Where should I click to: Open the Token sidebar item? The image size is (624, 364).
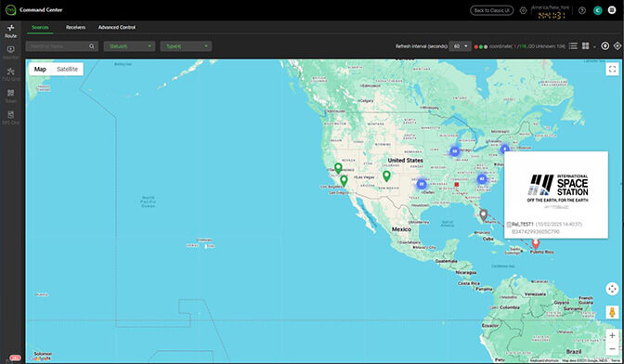pyautogui.click(x=11, y=96)
